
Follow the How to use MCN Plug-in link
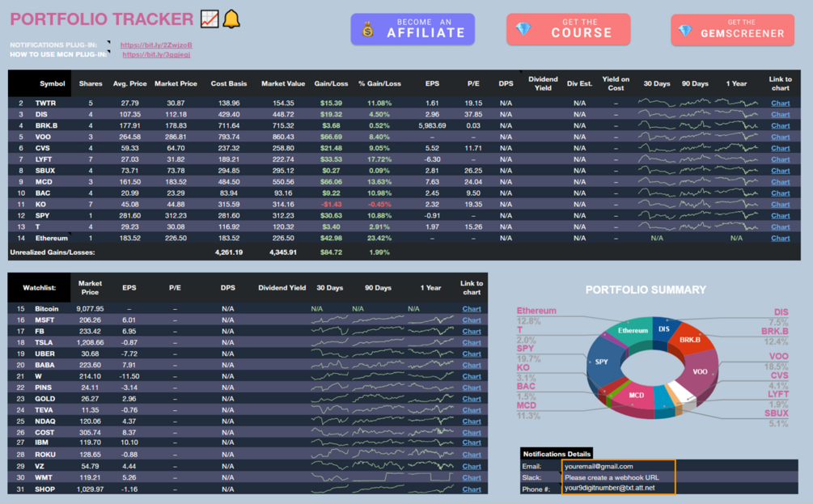coord(156,54)
